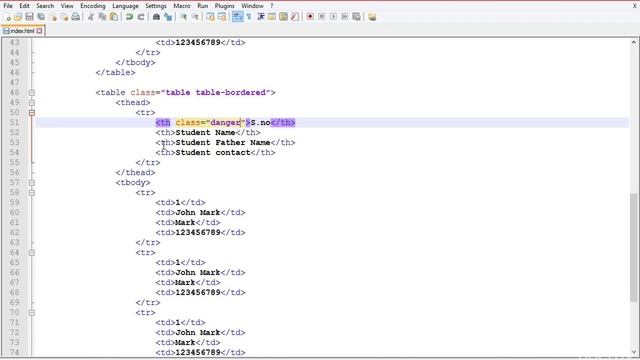Screen dimensions: 640x360
Task: Zoom out using the toolbar Zoom Out icon
Action: (195, 17)
